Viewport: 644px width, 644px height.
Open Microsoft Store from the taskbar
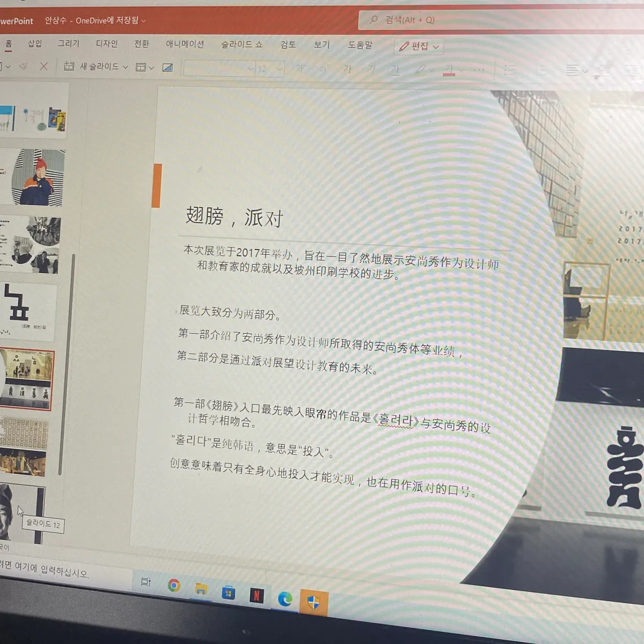pos(229,592)
